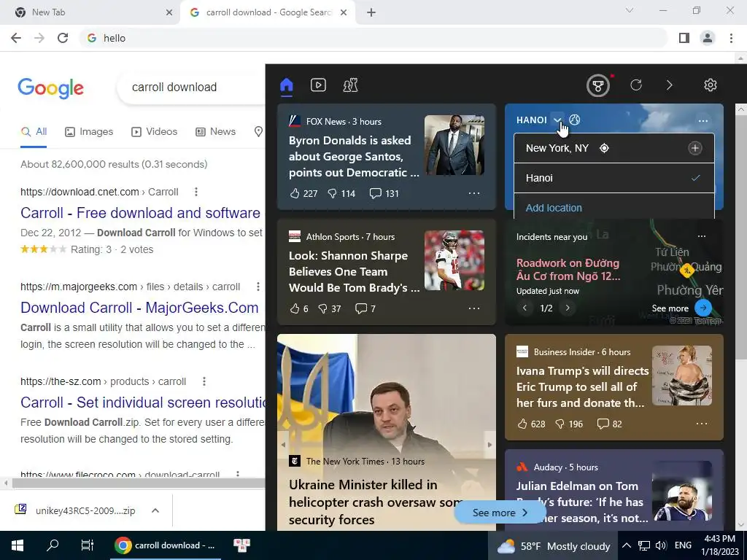Open weather card more options
This screenshot has width=747, height=560.
703,121
